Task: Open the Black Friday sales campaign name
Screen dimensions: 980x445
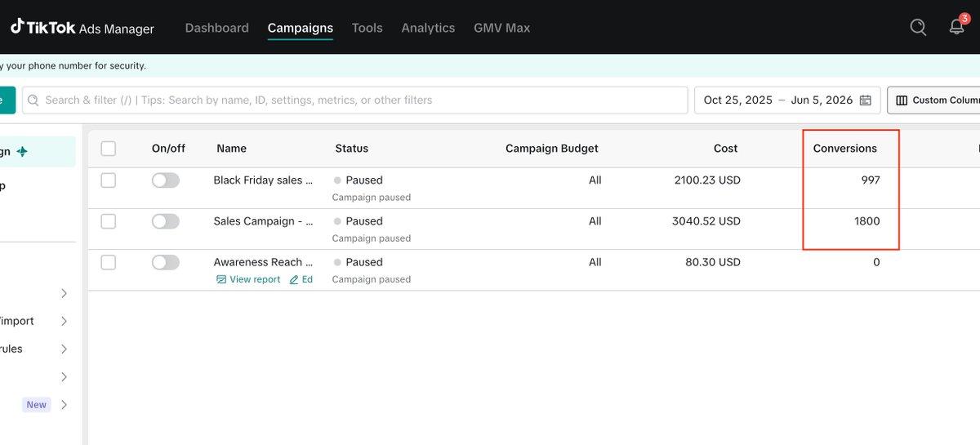Action: click(x=263, y=180)
